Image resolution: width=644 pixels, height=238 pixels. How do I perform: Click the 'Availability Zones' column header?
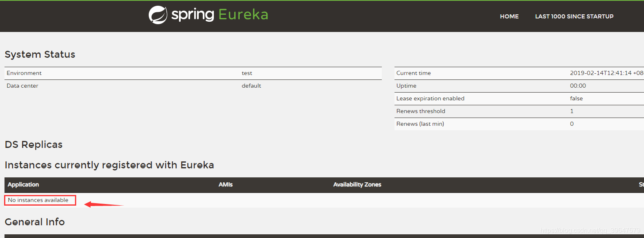point(357,185)
